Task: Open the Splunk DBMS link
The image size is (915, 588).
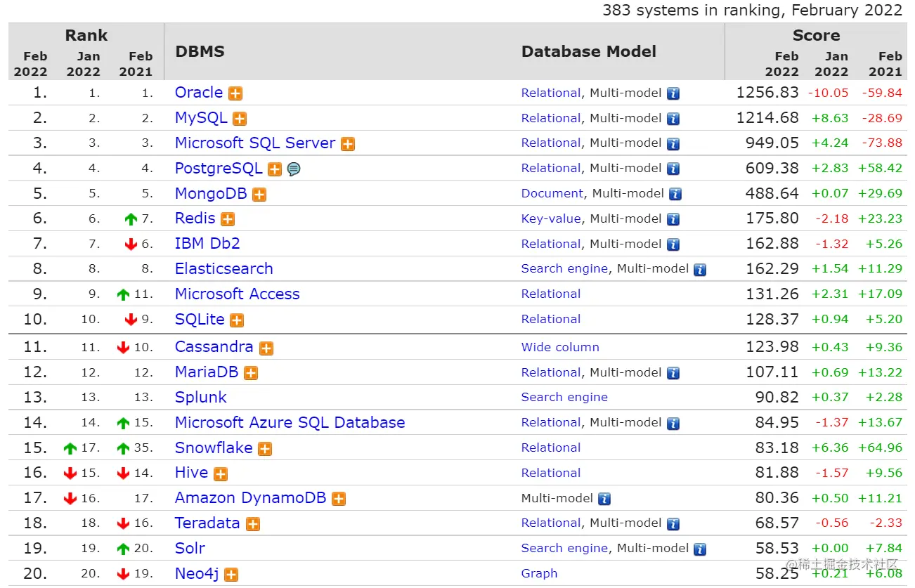Action: (x=201, y=397)
